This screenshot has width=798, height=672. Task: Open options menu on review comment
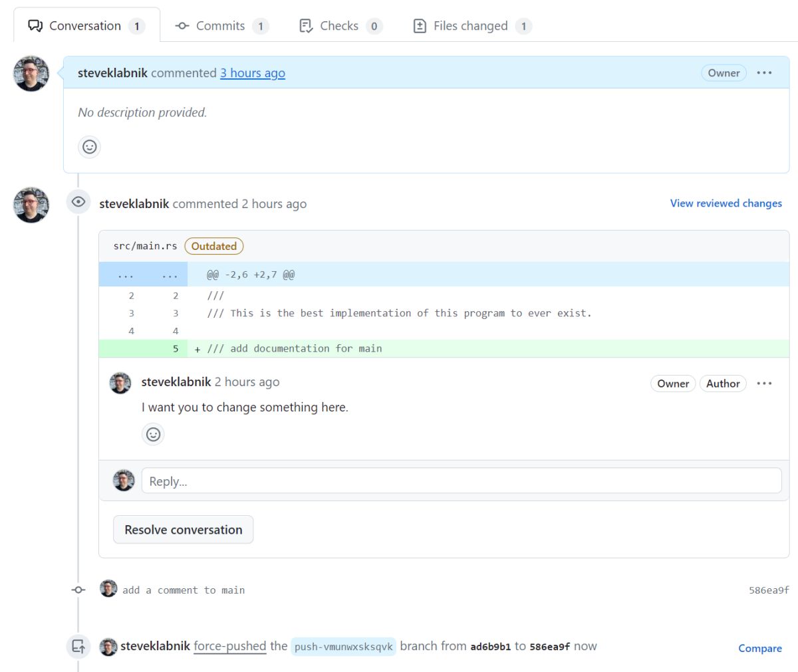click(765, 384)
